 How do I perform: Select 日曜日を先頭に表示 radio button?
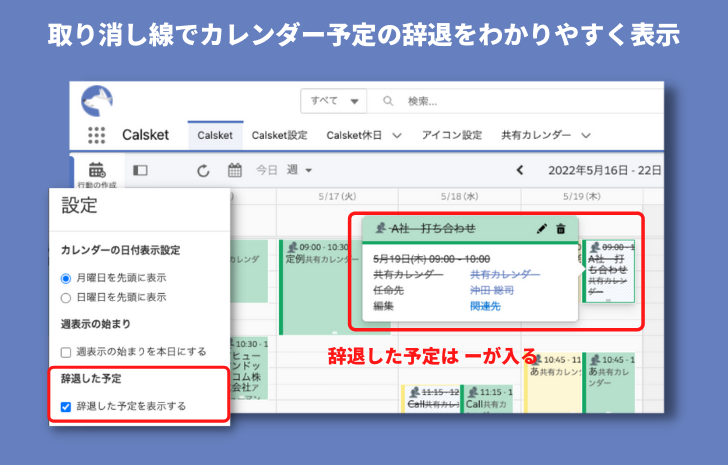click(66, 298)
